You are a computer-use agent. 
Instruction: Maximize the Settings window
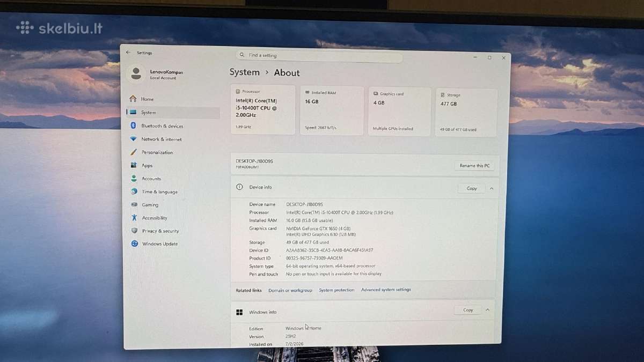point(489,57)
